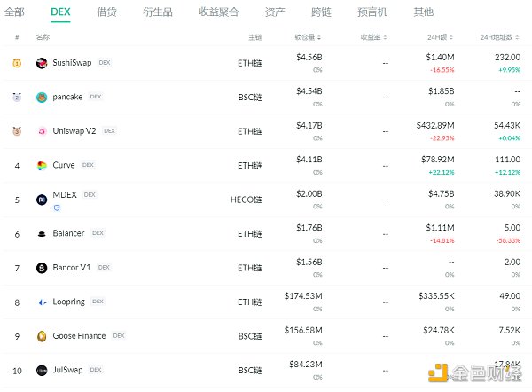Click the shield badge under MDEX
The image size is (532, 392).
point(57,208)
